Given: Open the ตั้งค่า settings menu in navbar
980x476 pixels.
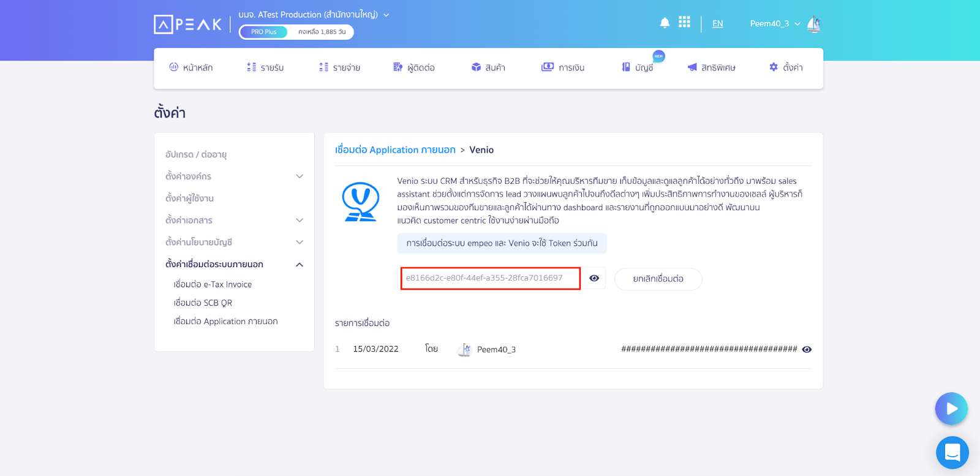Looking at the screenshot, I should [786, 67].
